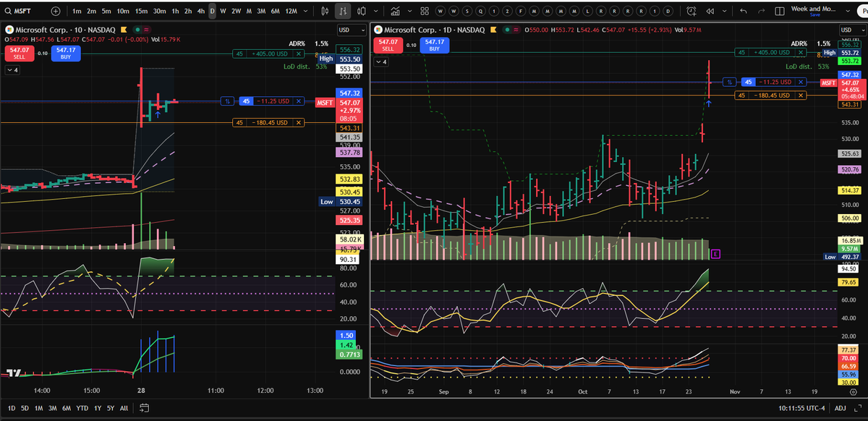Open the Indicators icon in the toolbar
868x421 pixels.
point(395,10)
